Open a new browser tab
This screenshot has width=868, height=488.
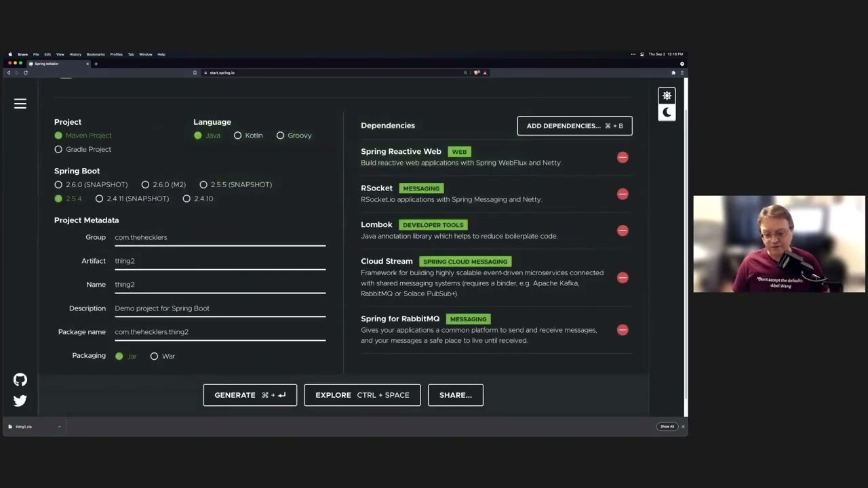click(x=96, y=64)
